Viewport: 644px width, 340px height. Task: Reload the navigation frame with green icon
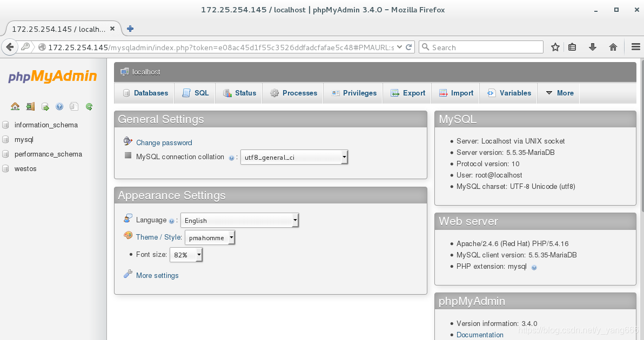(x=89, y=107)
